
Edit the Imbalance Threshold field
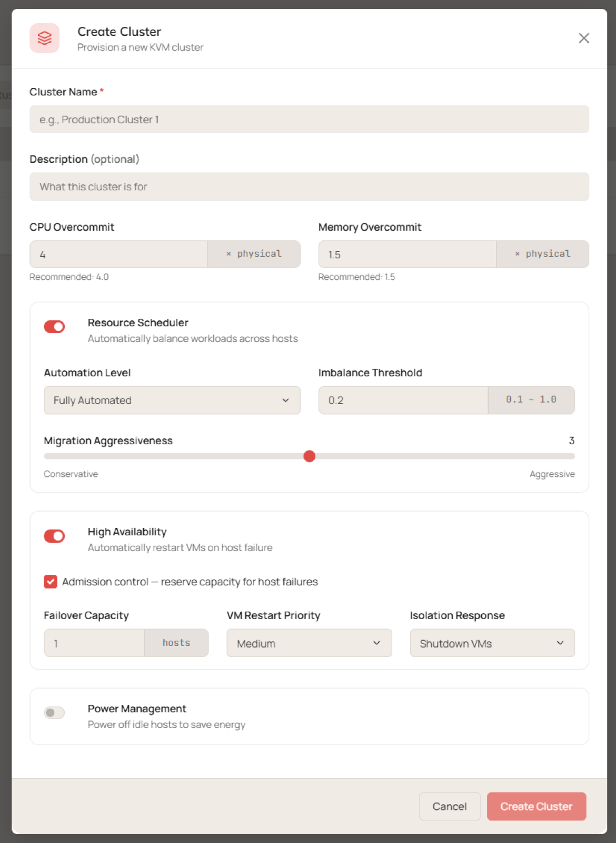click(x=403, y=400)
